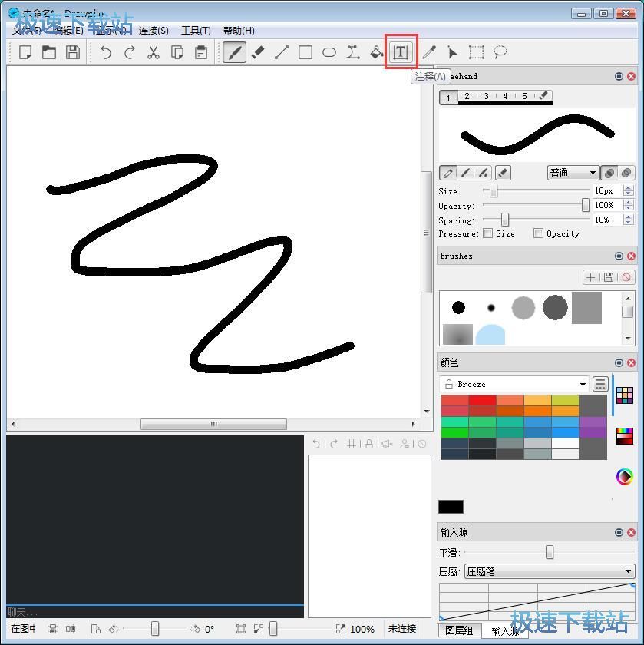The height and width of the screenshot is (645, 644).
Task: Open the 工具(T) menu
Action: pos(196,31)
